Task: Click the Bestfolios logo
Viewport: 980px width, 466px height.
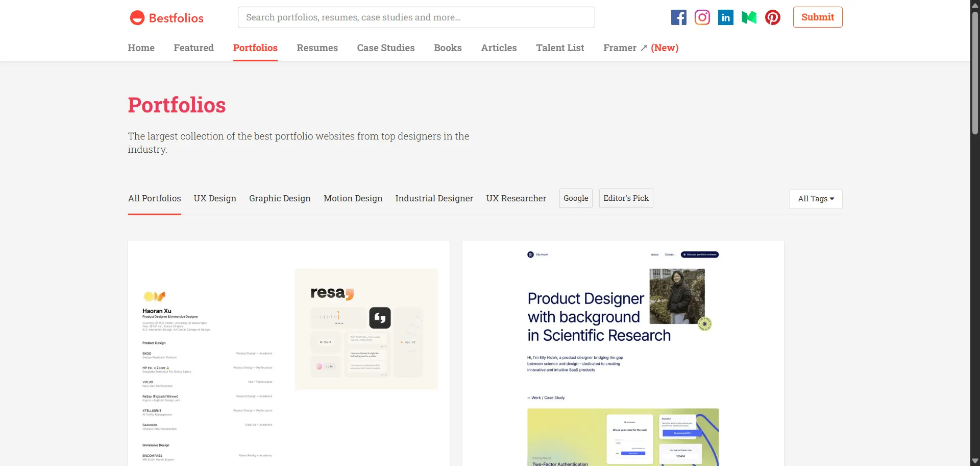Action: coord(166,17)
